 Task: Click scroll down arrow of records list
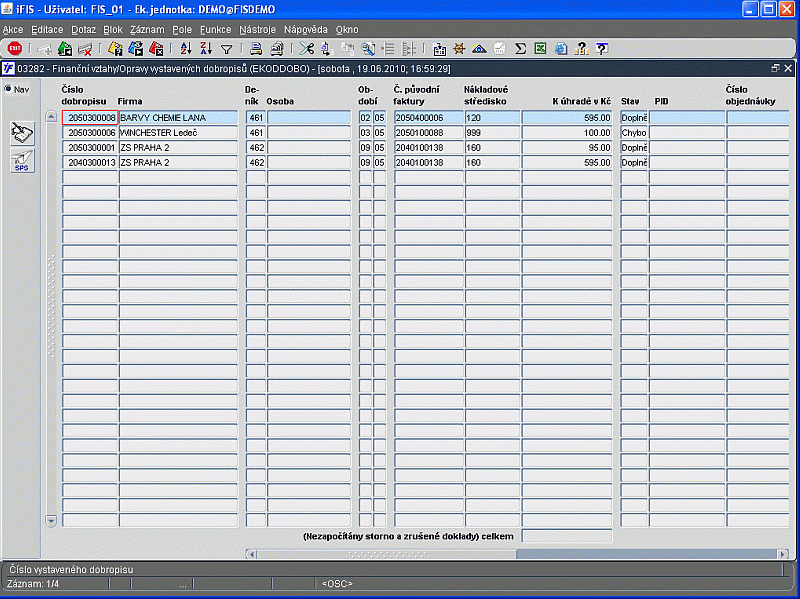point(52,520)
